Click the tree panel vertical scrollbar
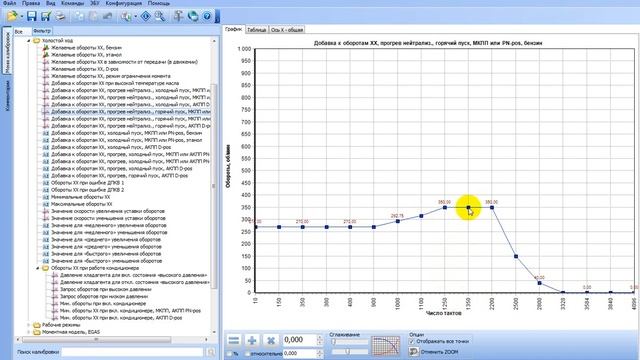Image resolution: width=640 pixels, height=360 pixels. 214,186
